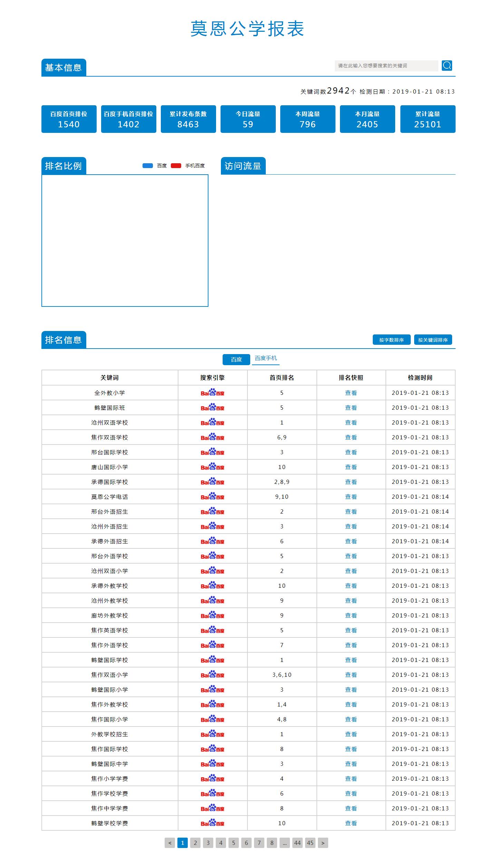Open the 本月流量 2405 stat card
The height and width of the screenshot is (868, 497).
pos(368,119)
